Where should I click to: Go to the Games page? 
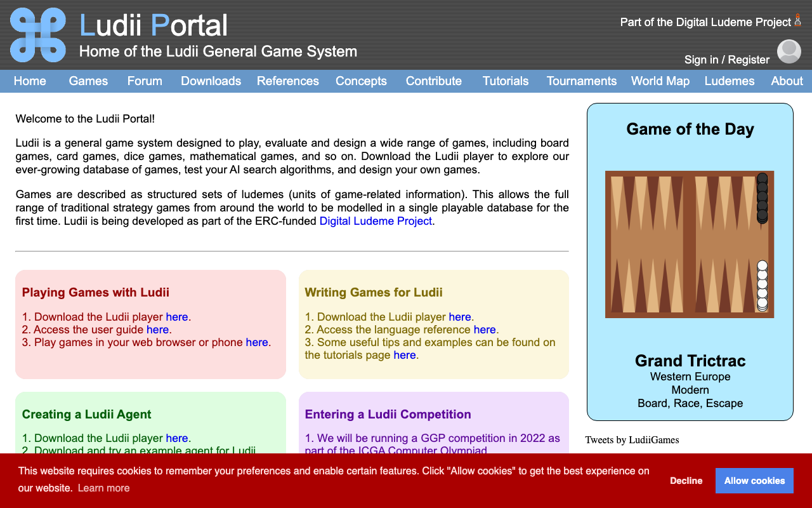88,81
